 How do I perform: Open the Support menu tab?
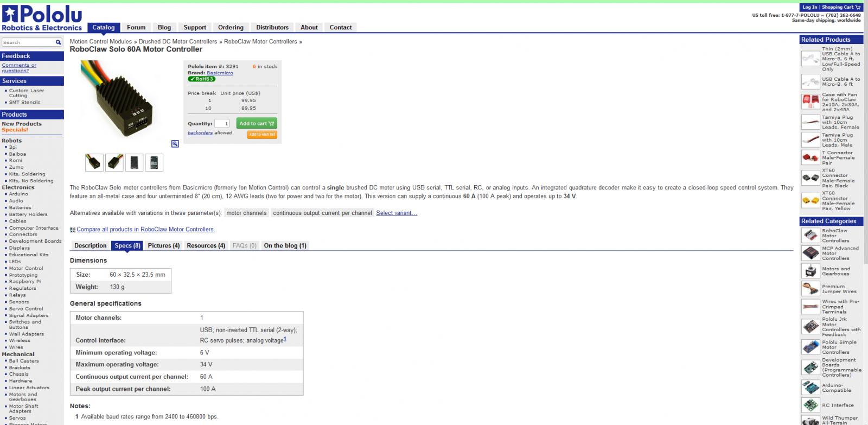pyautogui.click(x=195, y=27)
